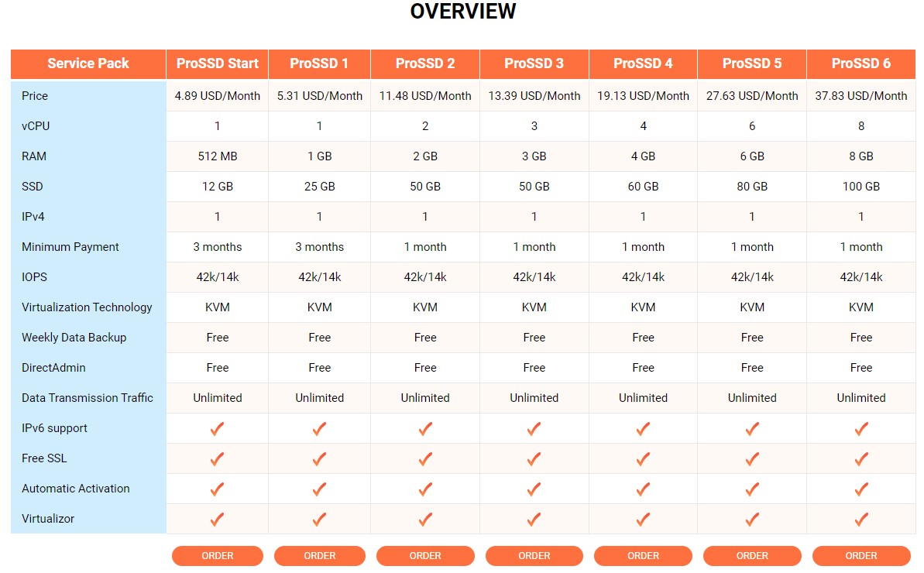Image resolution: width=924 pixels, height=573 pixels.
Task: Click the Free SSL checkmark under ProSSD 1
Action: (319, 458)
